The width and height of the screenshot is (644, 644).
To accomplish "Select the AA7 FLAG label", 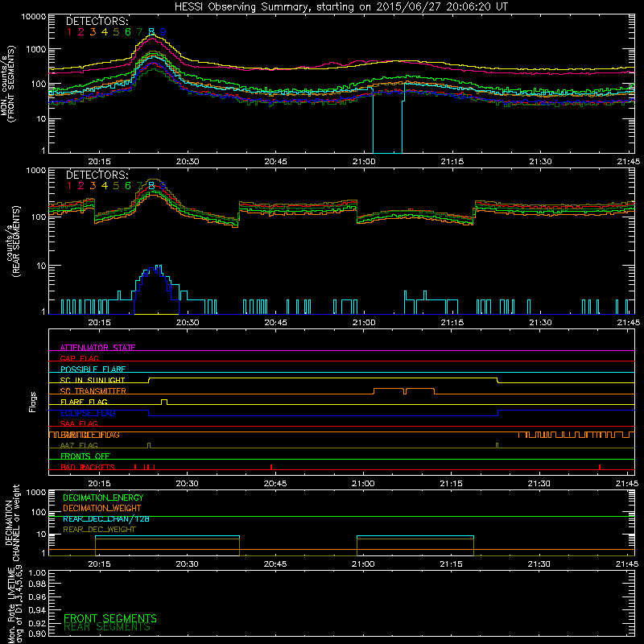I will click(79, 446).
